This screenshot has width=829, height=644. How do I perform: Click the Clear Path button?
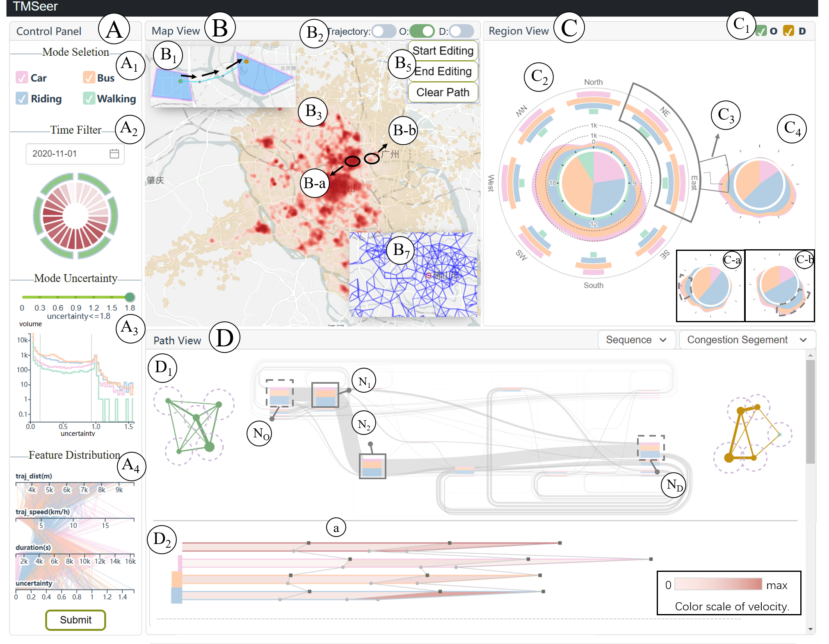tap(443, 92)
